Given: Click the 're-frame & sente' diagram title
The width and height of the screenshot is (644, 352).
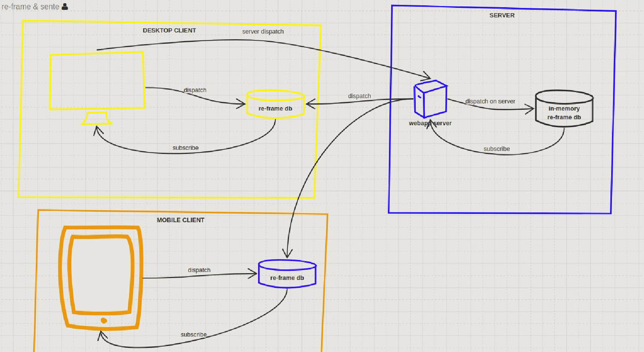Looking at the screenshot, I should click(30, 7).
